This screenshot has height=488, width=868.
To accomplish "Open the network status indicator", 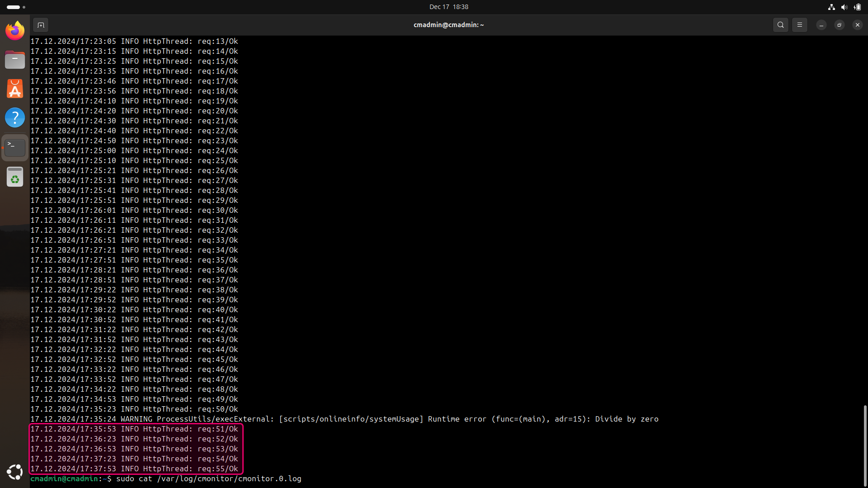I will [x=831, y=7].
